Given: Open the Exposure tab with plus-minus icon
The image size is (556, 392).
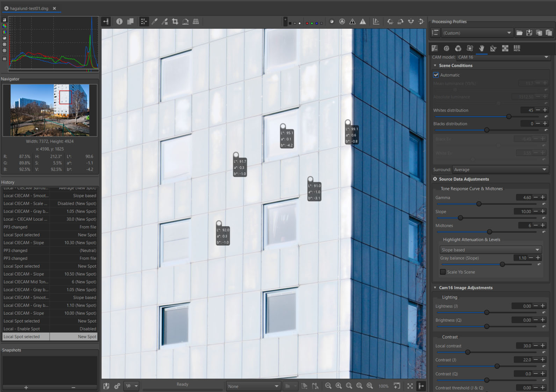Looking at the screenshot, I should pos(435,48).
